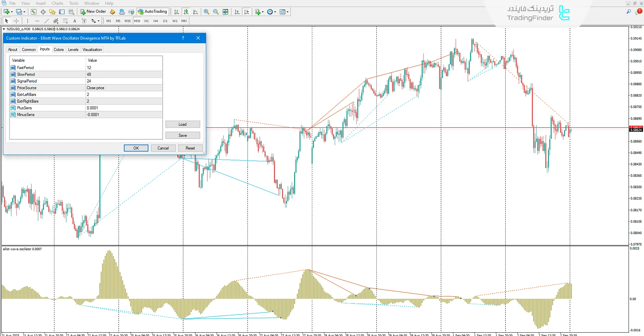The height and width of the screenshot is (336, 644).
Task: Select the Draw Vertical Line tool
Action: [28, 21]
